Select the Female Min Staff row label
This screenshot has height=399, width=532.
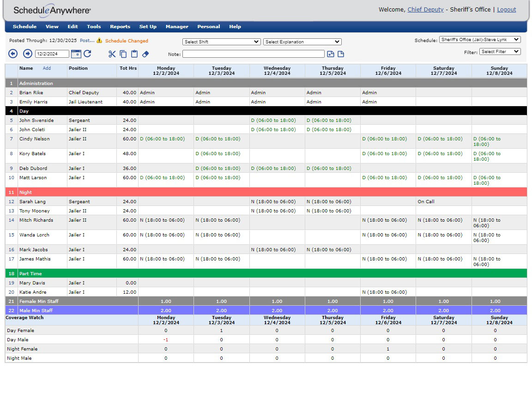click(39, 301)
